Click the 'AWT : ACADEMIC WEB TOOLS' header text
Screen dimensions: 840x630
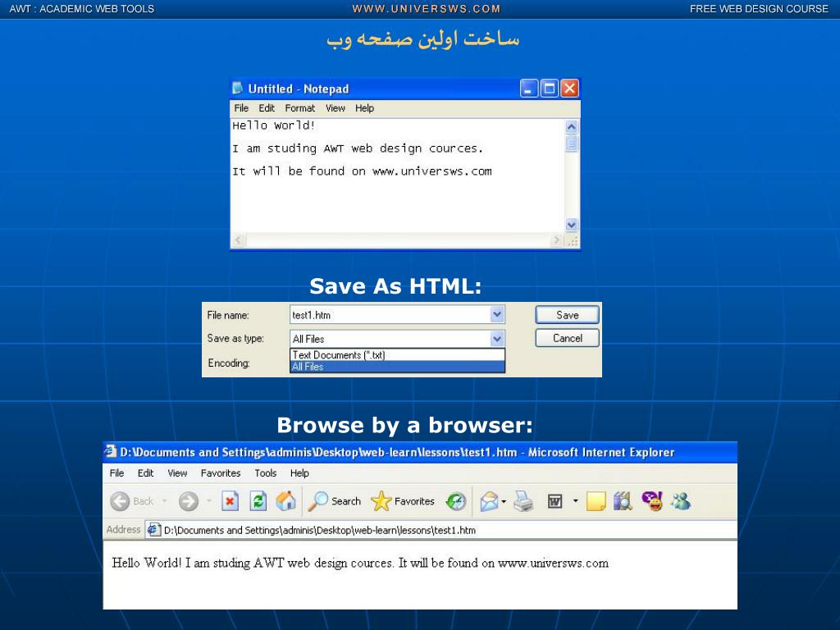81,9
